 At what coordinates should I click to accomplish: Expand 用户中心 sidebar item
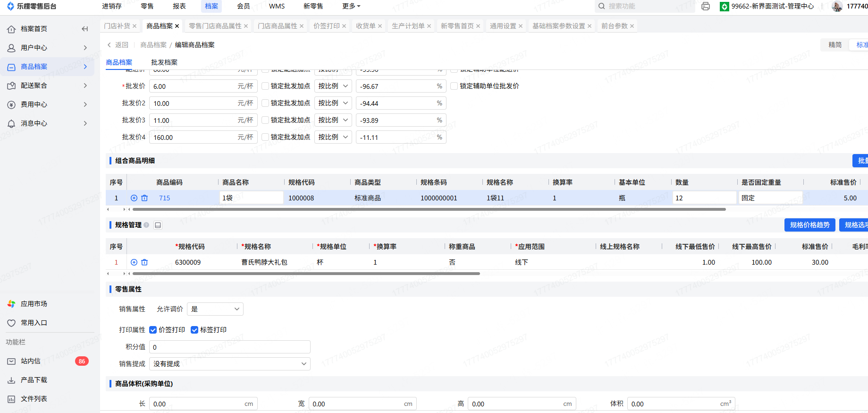(85, 48)
